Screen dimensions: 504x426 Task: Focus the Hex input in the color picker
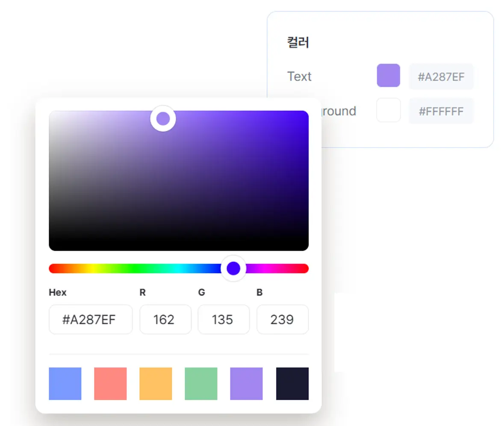click(x=91, y=319)
